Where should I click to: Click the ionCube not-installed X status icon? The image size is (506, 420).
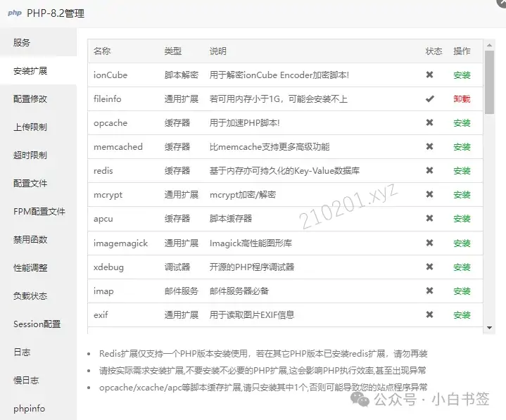click(429, 75)
